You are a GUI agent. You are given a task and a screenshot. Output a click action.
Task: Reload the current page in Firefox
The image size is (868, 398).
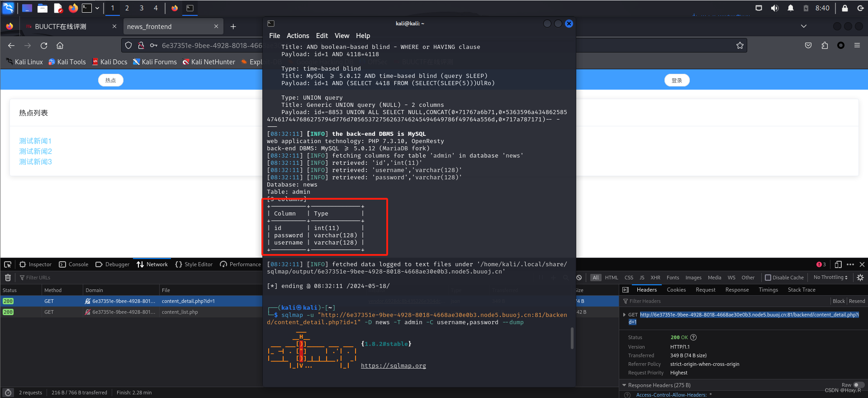click(x=44, y=45)
